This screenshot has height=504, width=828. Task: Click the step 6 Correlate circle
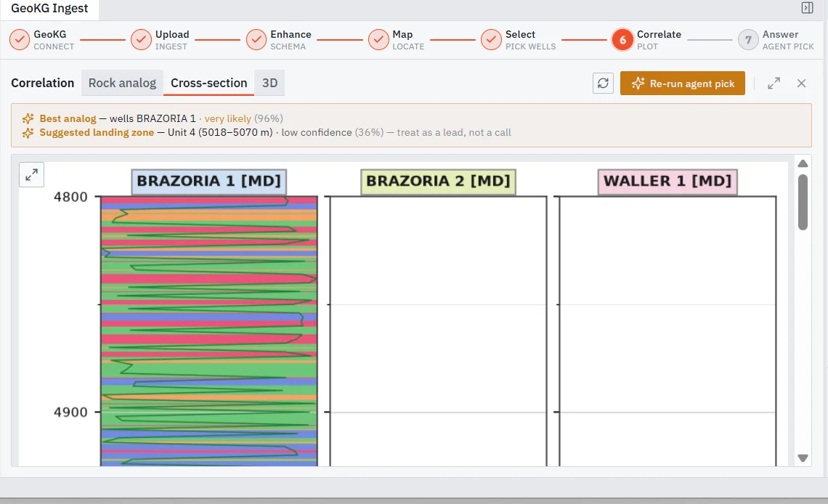click(622, 40)
